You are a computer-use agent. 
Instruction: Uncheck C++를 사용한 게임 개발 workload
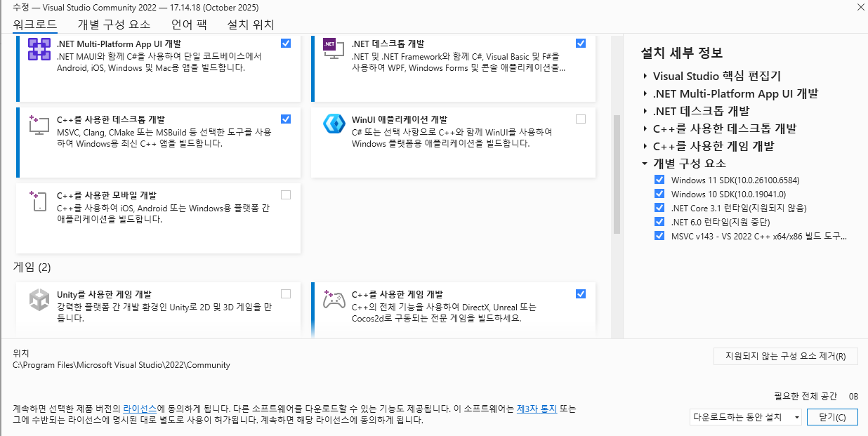coord(581,293)
